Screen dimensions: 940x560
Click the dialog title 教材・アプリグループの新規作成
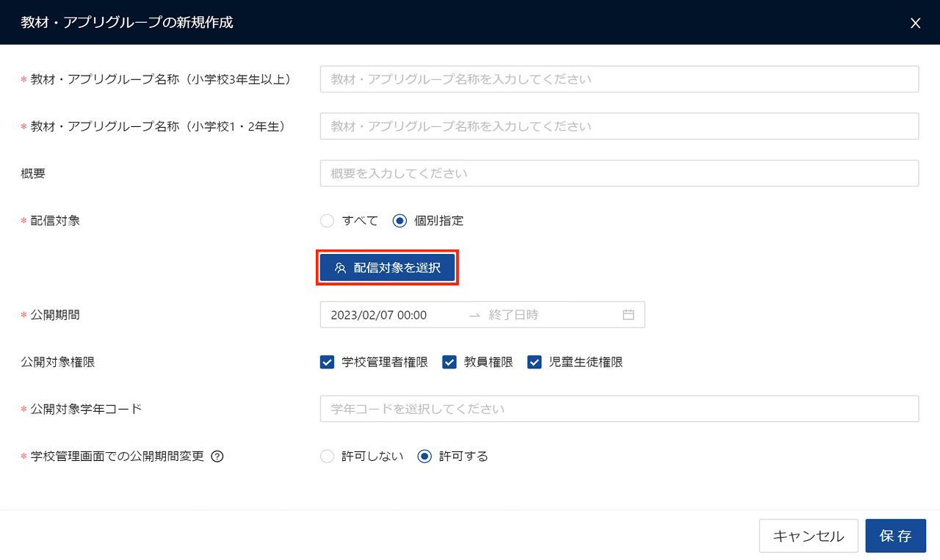tap(127, 23)
